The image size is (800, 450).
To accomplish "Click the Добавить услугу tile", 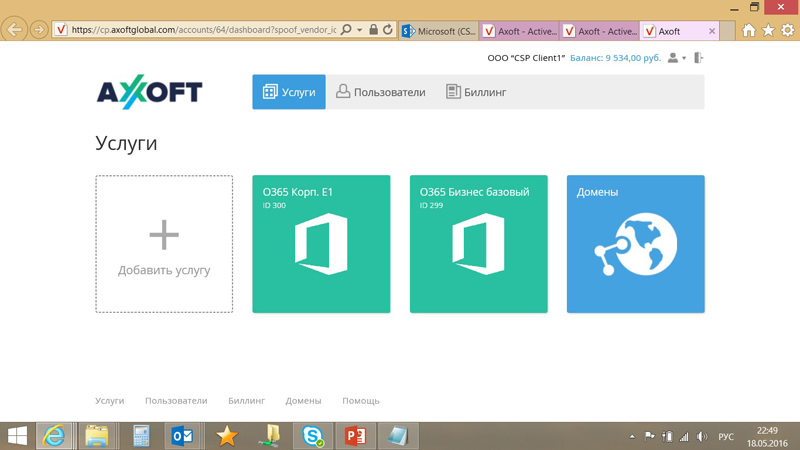I will pyautogui.click(x=164, y=244).
